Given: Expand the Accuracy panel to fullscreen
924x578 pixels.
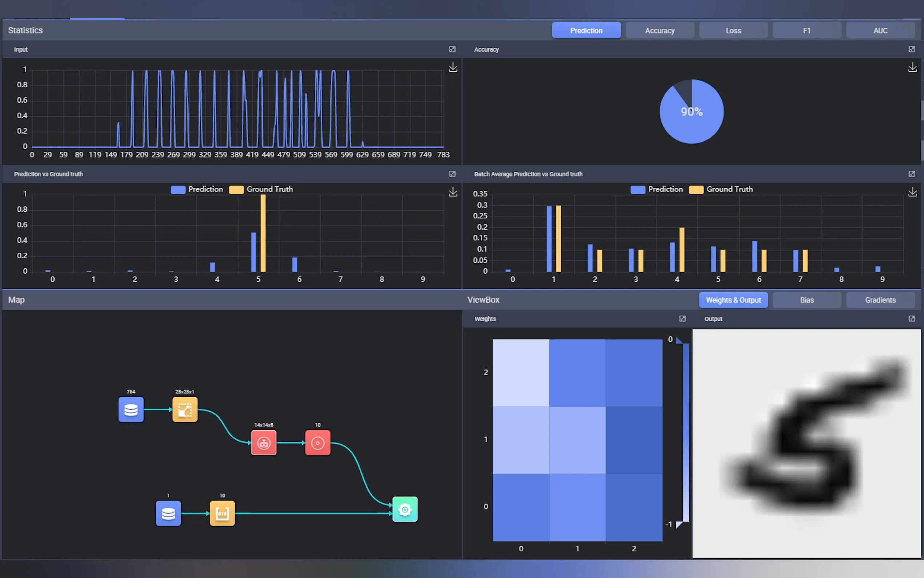Looking at the screenshot, I should (x=911, y=49).
